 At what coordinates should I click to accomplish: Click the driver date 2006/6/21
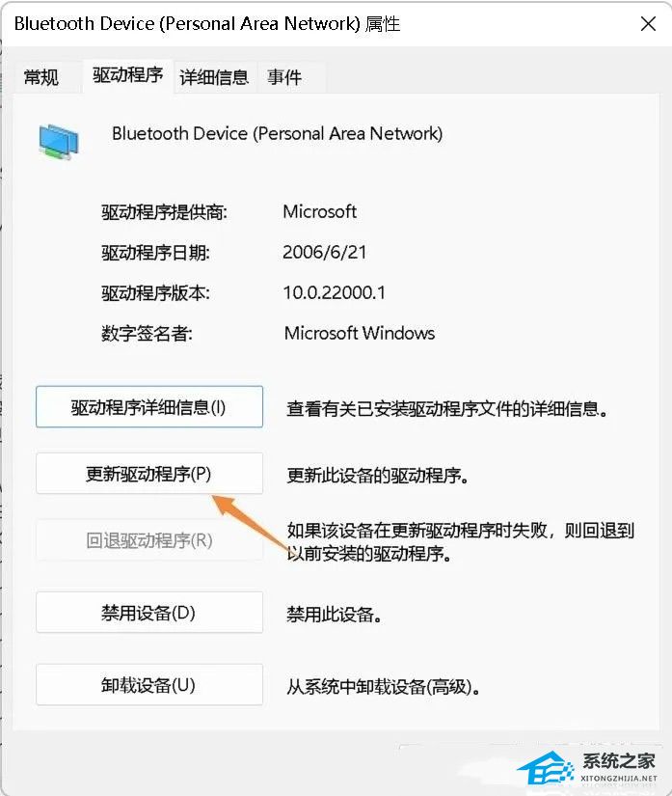coord(325,252)
